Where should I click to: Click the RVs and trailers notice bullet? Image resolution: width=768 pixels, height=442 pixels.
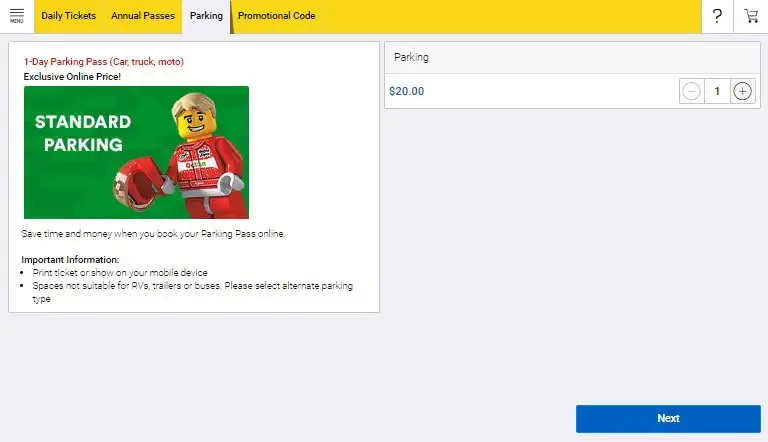pos(190,286)
